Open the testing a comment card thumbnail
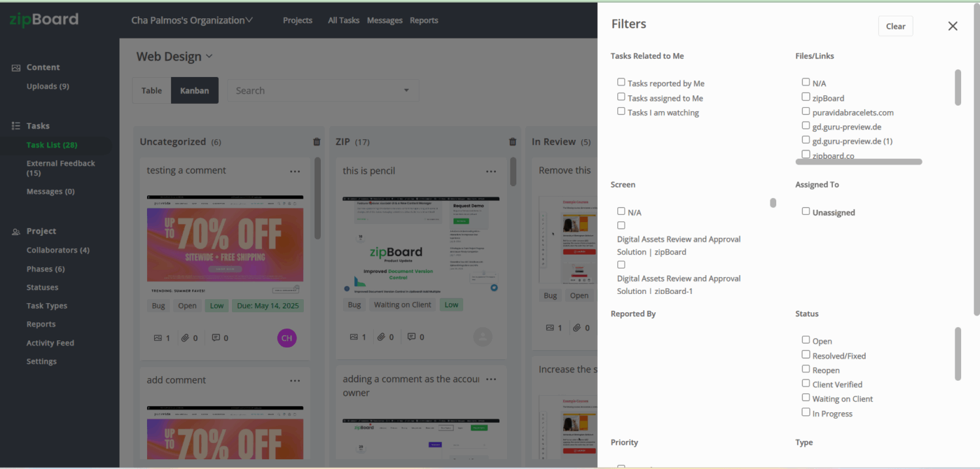 [225, 245]
